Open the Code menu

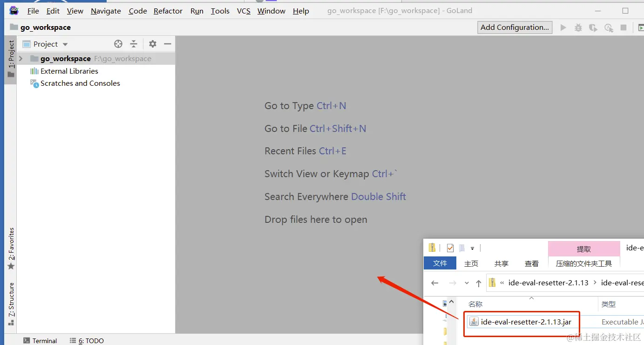pos(138,11)
